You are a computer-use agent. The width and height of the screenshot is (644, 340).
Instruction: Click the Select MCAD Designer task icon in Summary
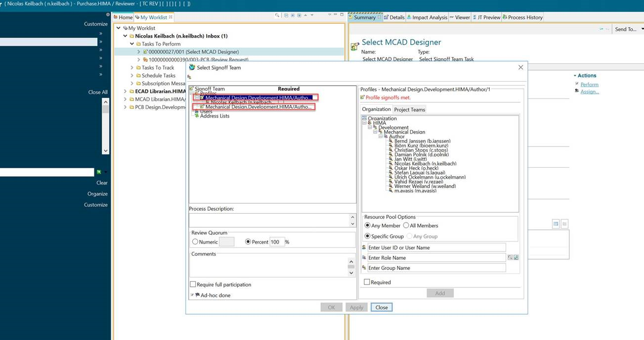click(354, 47)
